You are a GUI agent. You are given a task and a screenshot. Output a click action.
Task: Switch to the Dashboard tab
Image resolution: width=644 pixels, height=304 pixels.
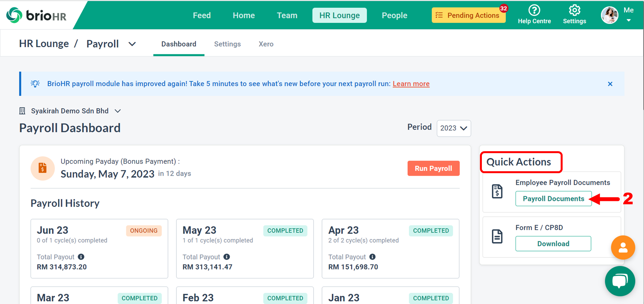pyautogui.click(x=179, y=44)
